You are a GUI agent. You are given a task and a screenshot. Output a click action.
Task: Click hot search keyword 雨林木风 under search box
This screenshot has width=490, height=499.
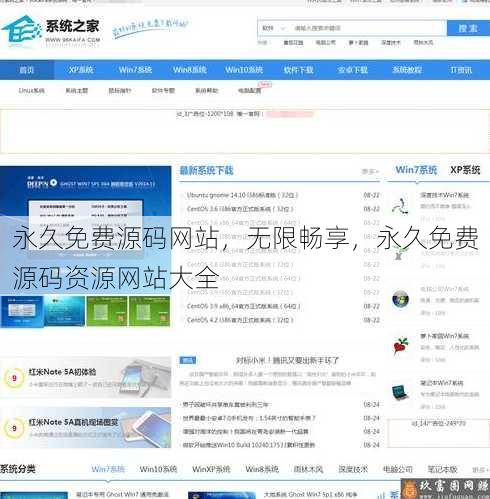pyautogui.click(x=423, y=43)
